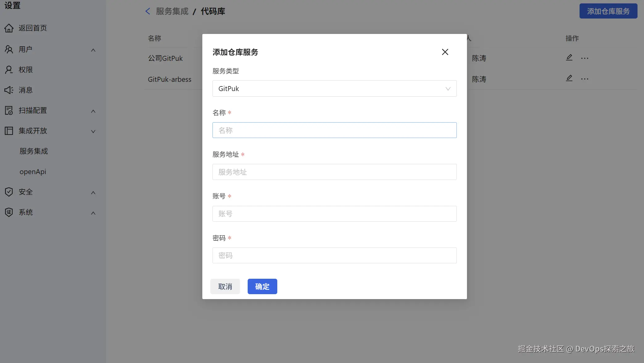The width and height of the screenshot is (644, 363).
Task: Close the 添加仓库服务 dialog with the X
Action: (x=445, y=52)
